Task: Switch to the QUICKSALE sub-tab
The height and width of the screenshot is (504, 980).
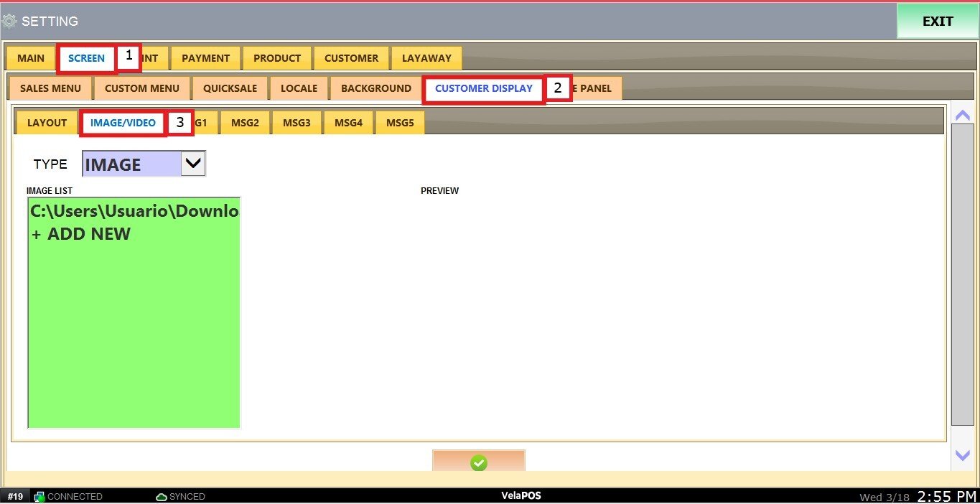Action: tap(230, 88)
